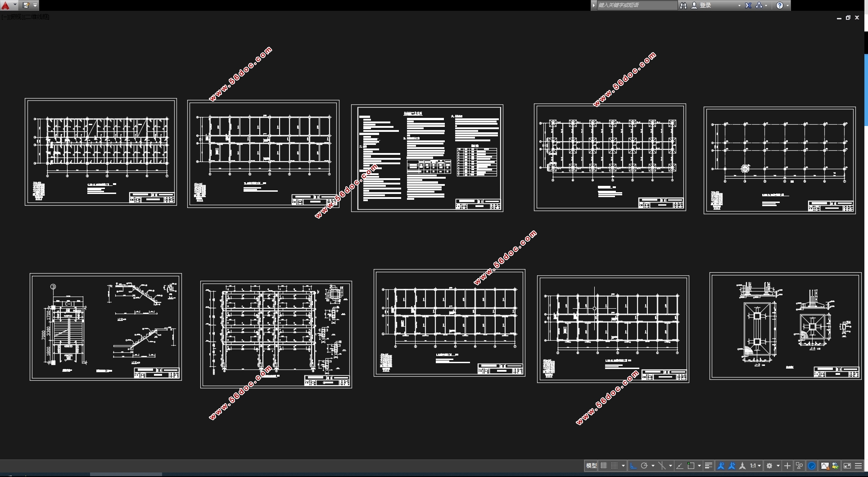
Task: Expand the polar tracking angle dropdown
Action: click(x=653, y=466)
